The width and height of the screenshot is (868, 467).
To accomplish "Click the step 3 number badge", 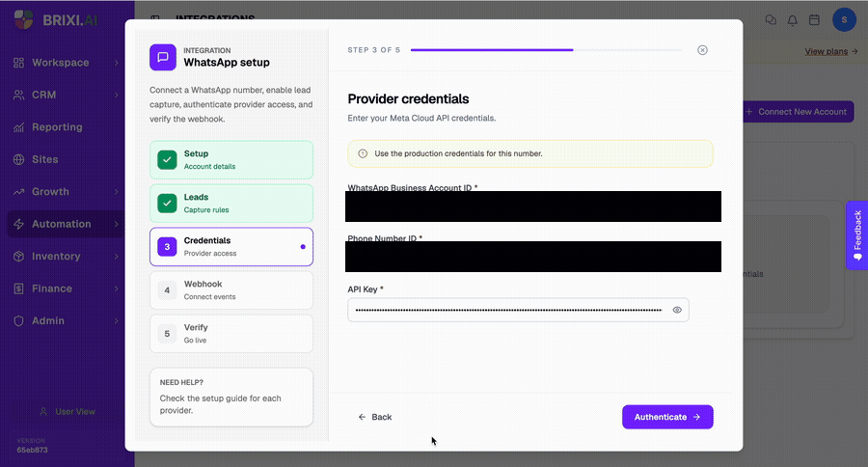I will 167,246.
